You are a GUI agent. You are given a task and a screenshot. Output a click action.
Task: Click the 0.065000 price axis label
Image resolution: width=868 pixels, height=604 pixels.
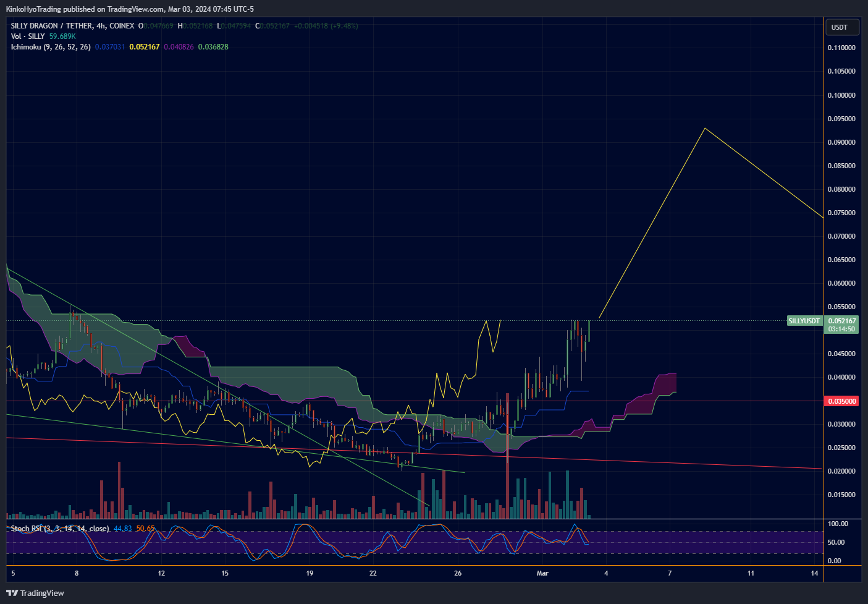pos(841,260)
